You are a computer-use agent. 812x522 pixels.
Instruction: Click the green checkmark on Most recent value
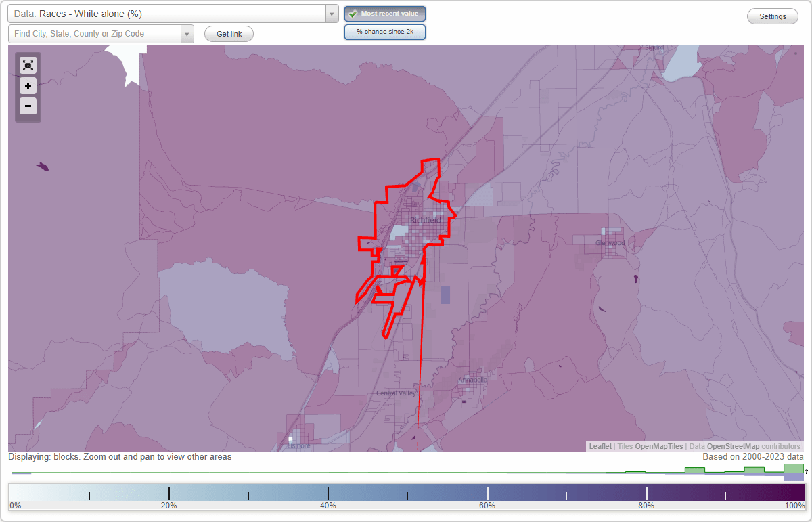click(354, 13)
